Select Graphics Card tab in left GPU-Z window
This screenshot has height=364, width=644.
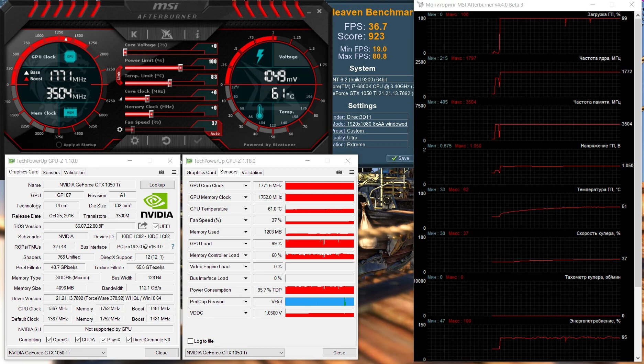point(24,172)
